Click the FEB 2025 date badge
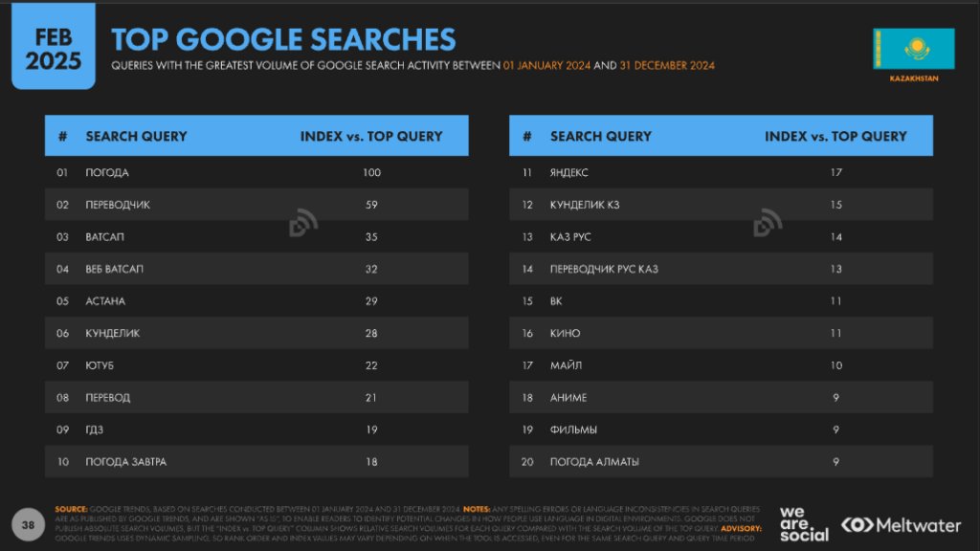980x551 pixels. (x=54, y=47)
